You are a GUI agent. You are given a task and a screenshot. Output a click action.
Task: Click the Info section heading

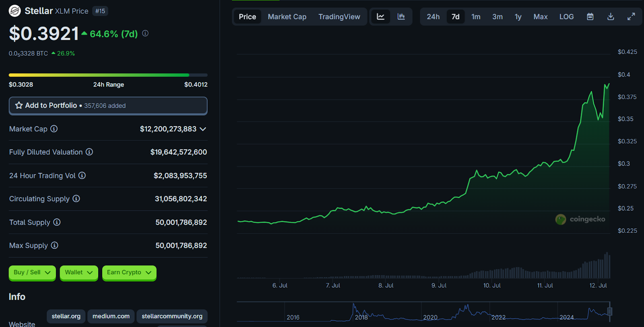17,297
